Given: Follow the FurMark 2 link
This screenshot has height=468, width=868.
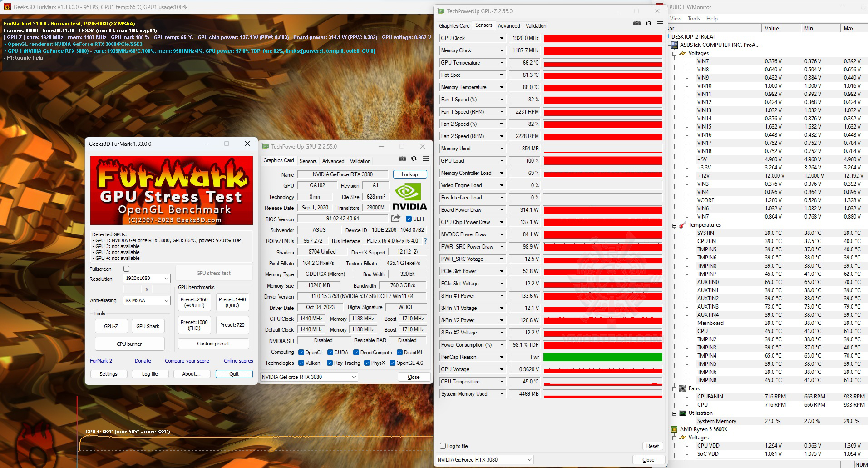Looking at the screenshot, I should pyautogui.click(x=101, y=361).
